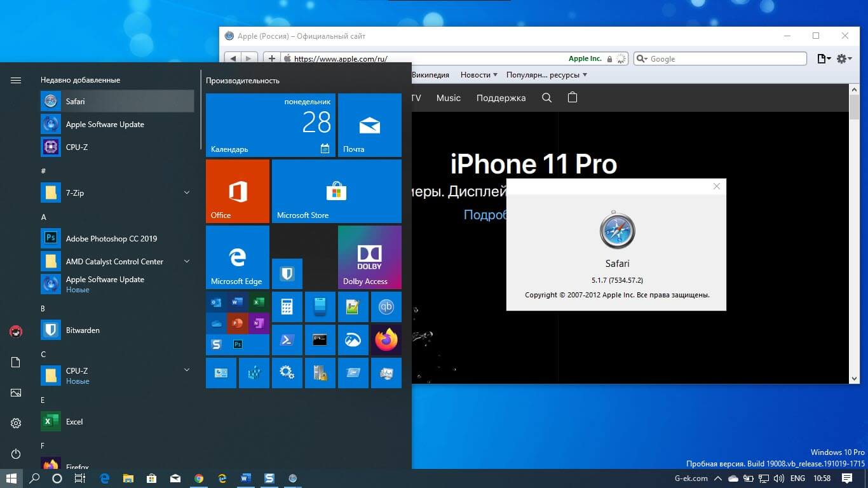Open the OneNote icon in Office folder tile
The width and height of the screenshot is (868, 488).
258,323
